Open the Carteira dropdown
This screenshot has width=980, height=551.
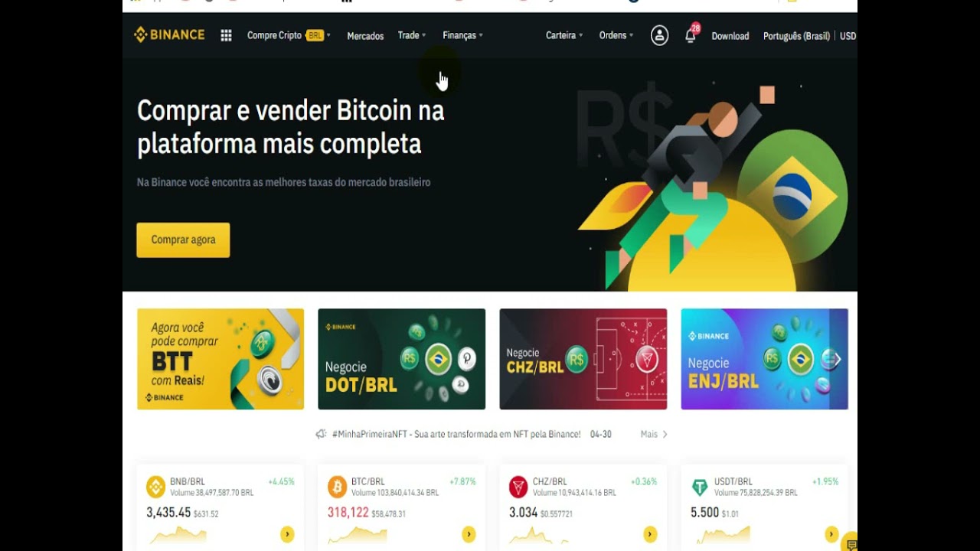coord(564,35)
